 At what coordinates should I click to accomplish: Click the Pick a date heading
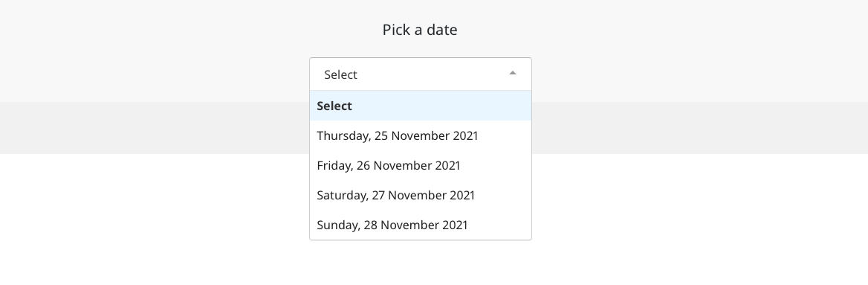pyautogui.click(x=420, y=30)
